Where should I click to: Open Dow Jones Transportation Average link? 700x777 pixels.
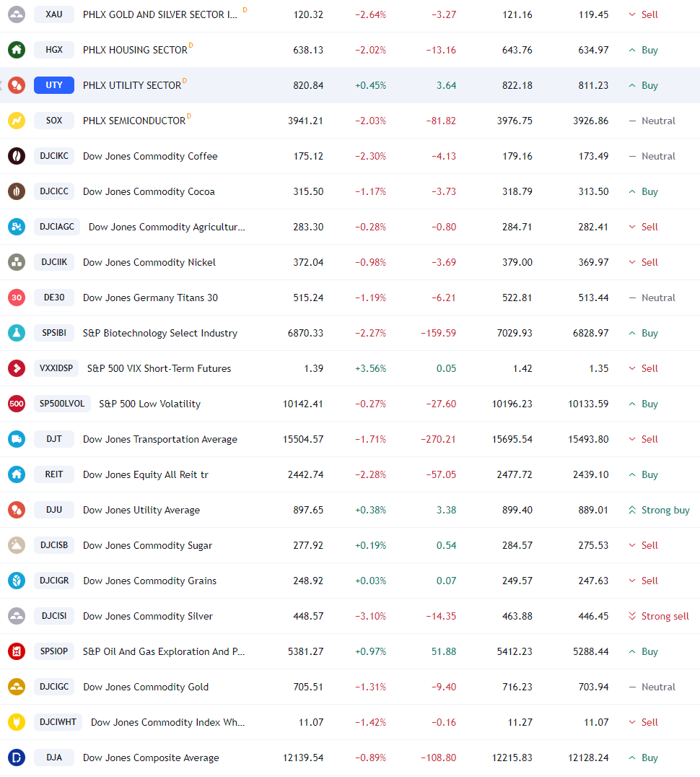(160, 440)
